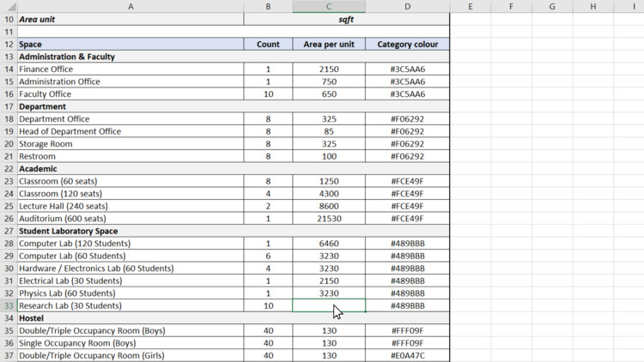Click empty area cell for Research Lab
The width and height of the screenshot is (644, 362).
[x=329, y=305]
